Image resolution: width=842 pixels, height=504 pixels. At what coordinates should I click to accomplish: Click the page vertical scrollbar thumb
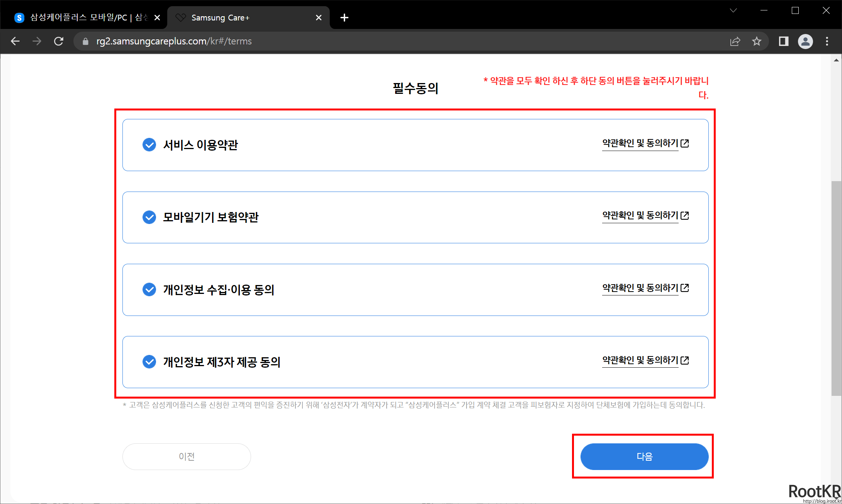(x=836, y=288)
